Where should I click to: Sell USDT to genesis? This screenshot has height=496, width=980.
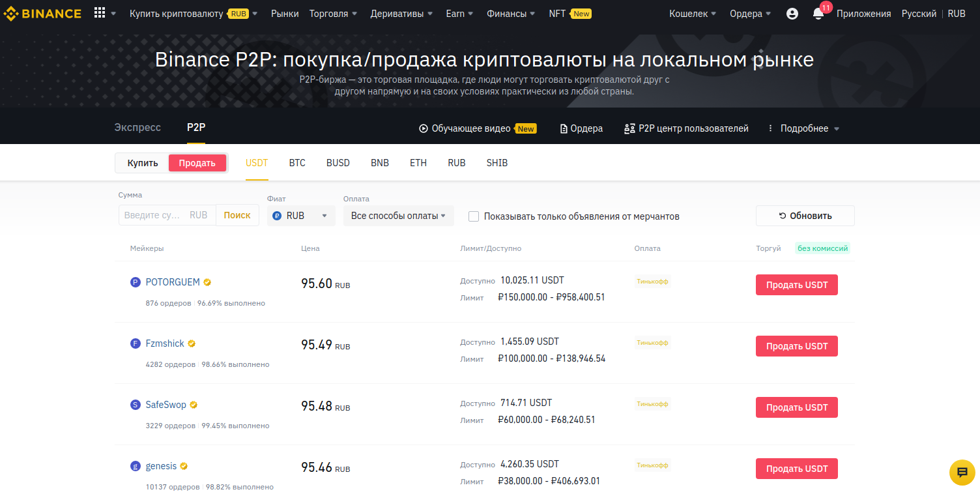pos(797,469)
